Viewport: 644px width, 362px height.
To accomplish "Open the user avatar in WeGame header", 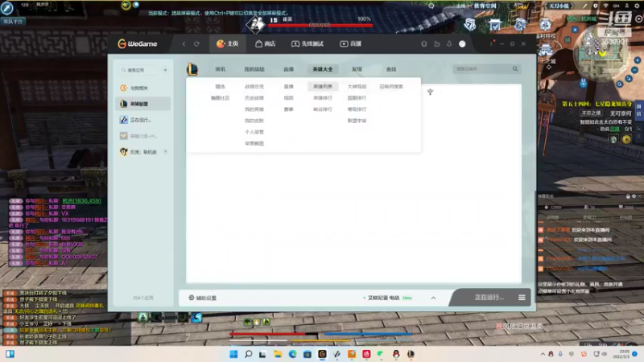I will 462,44.
